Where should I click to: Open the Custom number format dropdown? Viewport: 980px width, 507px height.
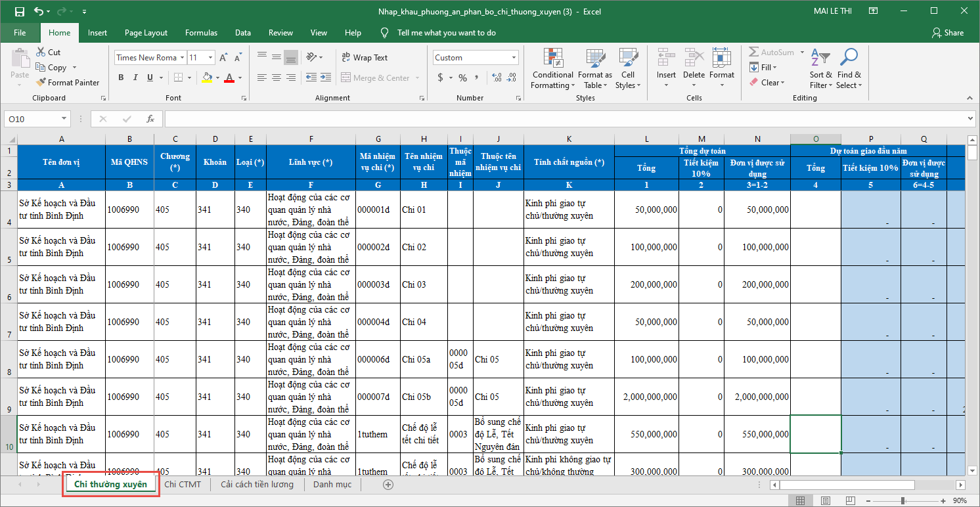(513, 58)
